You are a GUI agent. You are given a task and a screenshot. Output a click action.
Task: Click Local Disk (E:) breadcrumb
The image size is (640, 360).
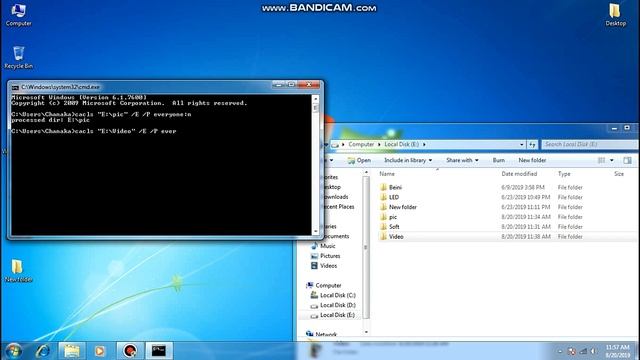402,144
